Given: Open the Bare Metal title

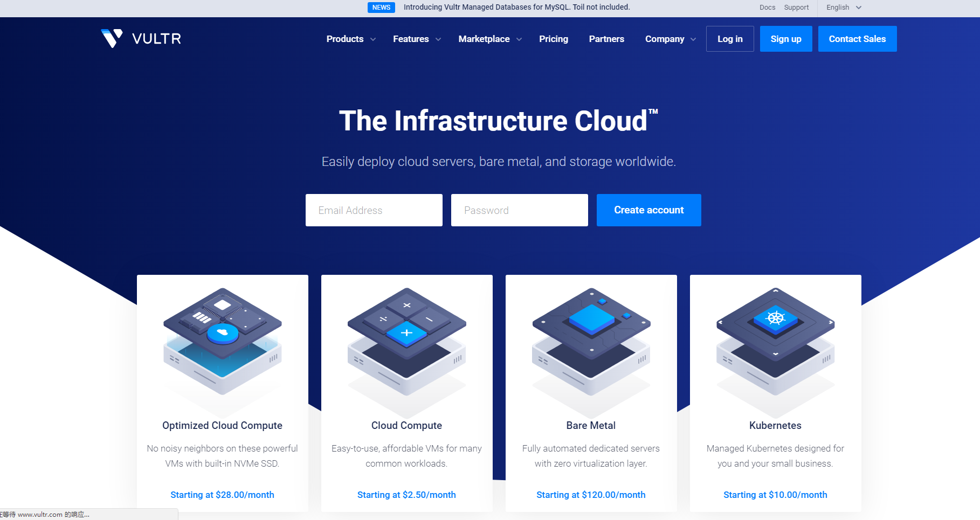Looking at the screenshot, I should (x=591, y=425).
